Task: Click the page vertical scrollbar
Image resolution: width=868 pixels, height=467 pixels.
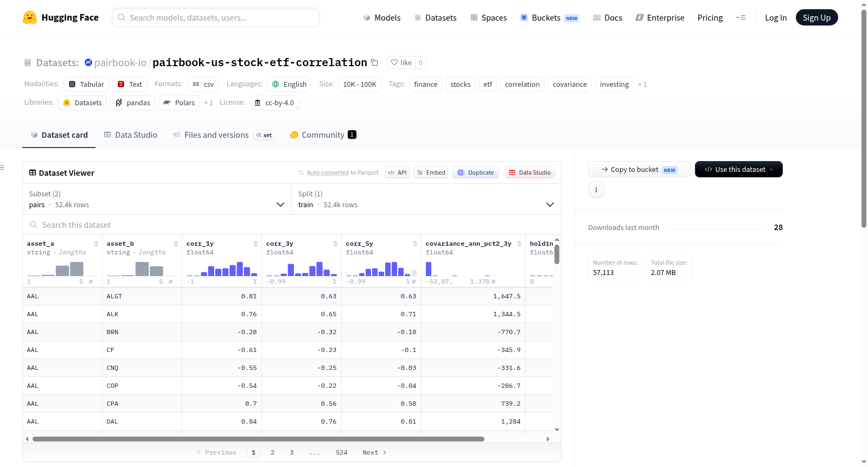Action: click(x=864, y=118)
